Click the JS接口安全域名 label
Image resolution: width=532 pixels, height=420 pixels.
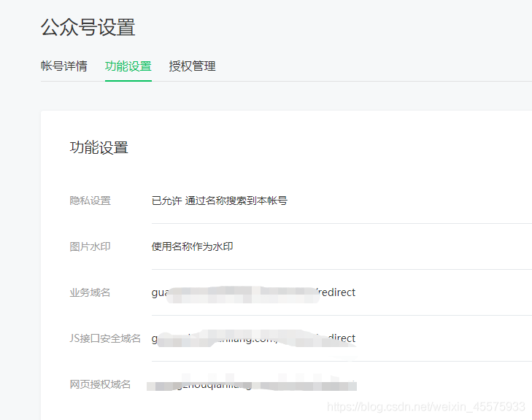105,338
